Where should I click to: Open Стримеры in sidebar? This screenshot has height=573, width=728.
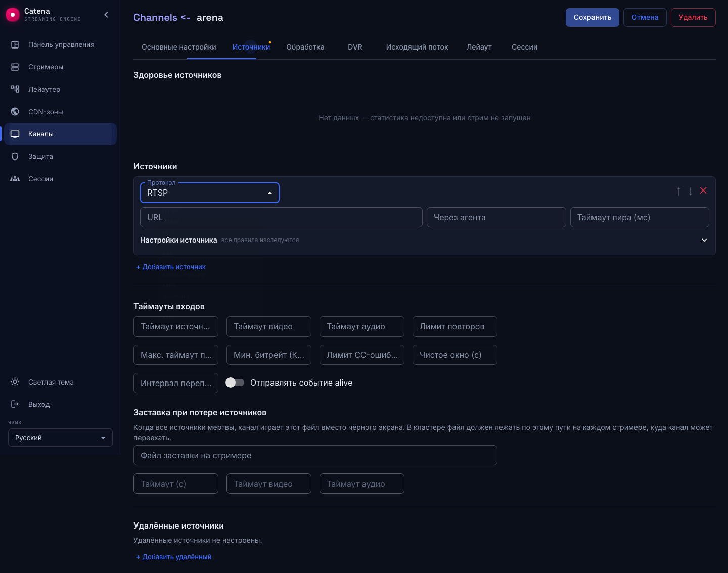[x=61, y=67]
